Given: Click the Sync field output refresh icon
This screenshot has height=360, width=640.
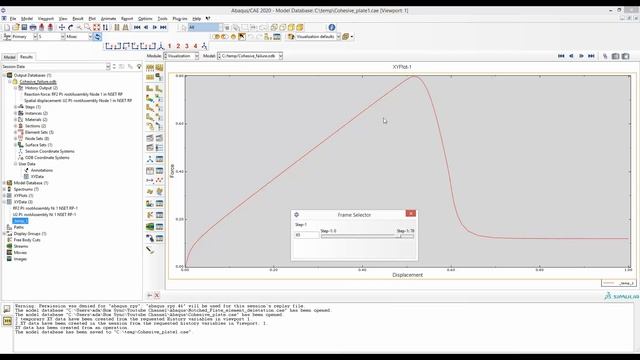Looking at the screenshot, I should click(x=97, y=37).
